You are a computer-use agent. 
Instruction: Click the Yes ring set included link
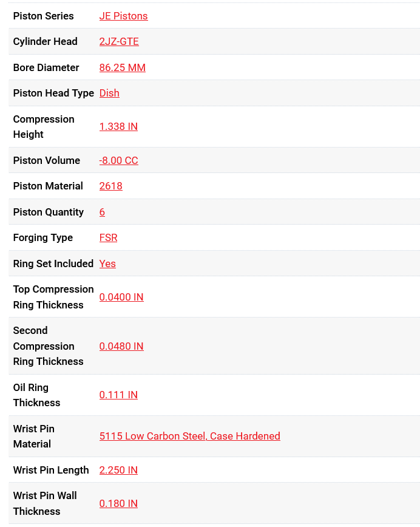pos(107,263)
